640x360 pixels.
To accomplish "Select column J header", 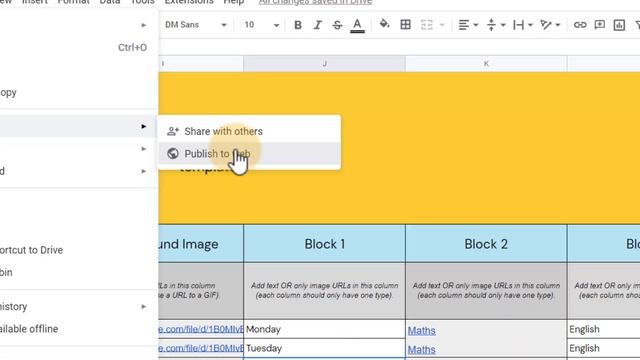I will [324, 64].
